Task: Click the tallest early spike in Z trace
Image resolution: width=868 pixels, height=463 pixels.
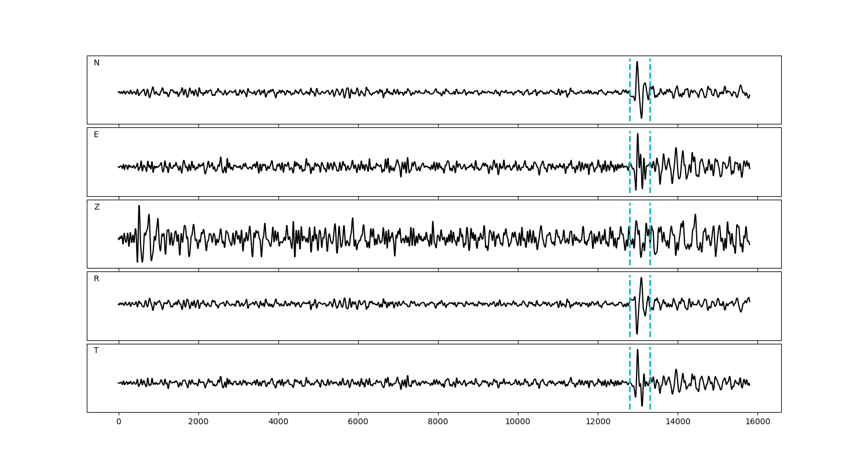Action: coord(139,207)
